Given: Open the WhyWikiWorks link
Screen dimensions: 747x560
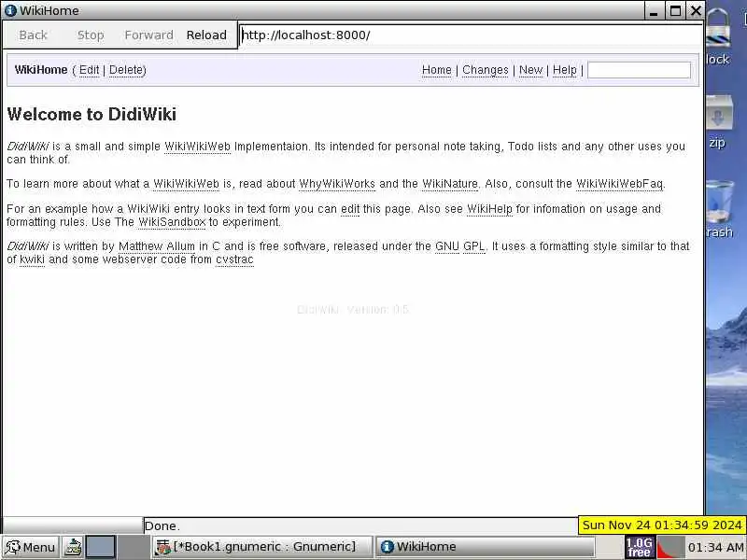Looking at the screenshot, I should [x=337, y=184].
